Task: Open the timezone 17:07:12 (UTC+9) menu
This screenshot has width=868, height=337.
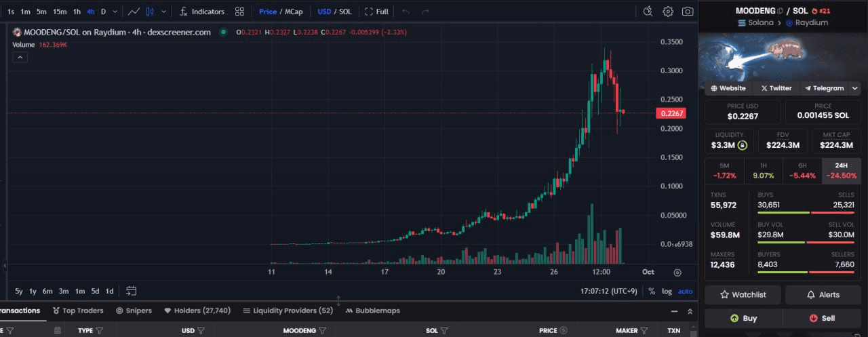Action: 608,291
